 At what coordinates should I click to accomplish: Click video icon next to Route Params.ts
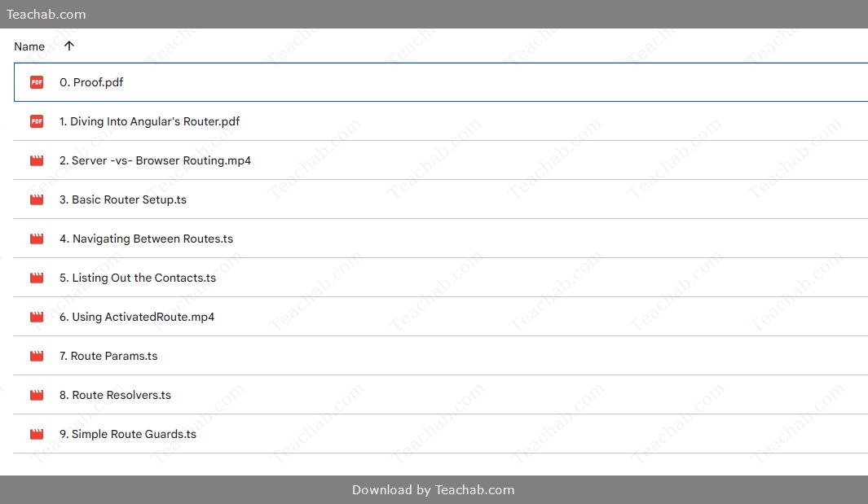coord(37,357)
